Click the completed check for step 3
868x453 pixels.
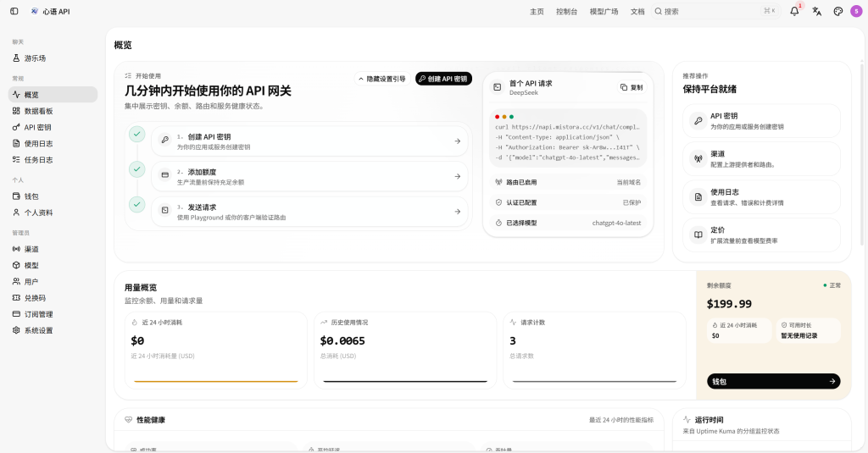(136, 205)
